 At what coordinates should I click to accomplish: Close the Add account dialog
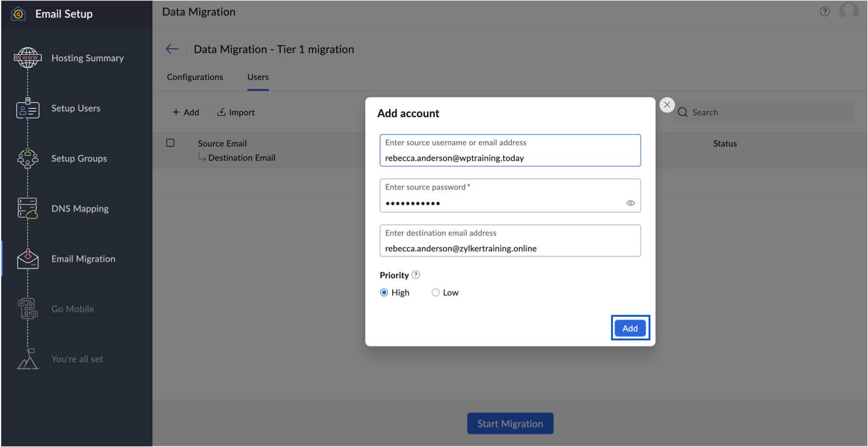click(667, 105)
